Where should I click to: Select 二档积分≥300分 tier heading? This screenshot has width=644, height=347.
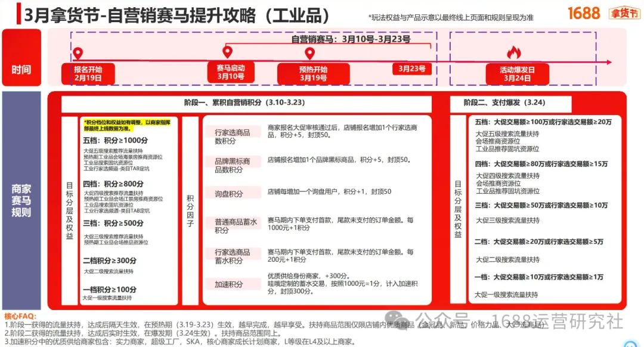110,261
